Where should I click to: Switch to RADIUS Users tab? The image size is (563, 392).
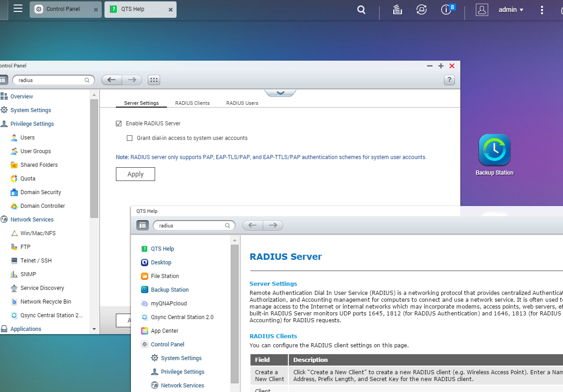click(x=242, y=103)
